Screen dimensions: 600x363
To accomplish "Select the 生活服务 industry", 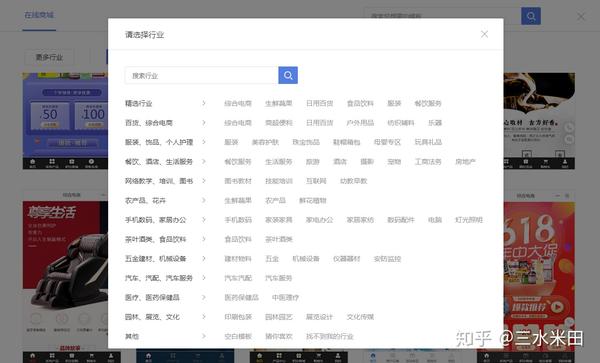I will click(279, 161).
